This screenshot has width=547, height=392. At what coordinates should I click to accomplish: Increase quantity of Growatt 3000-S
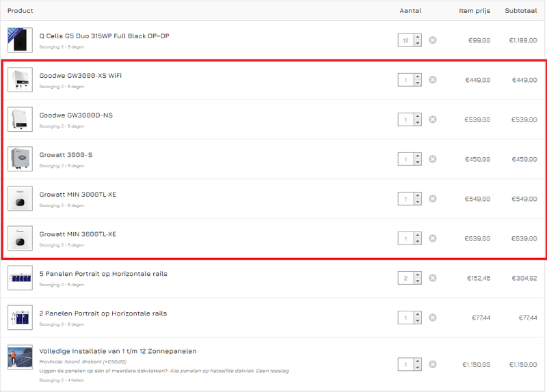[418, 156]
